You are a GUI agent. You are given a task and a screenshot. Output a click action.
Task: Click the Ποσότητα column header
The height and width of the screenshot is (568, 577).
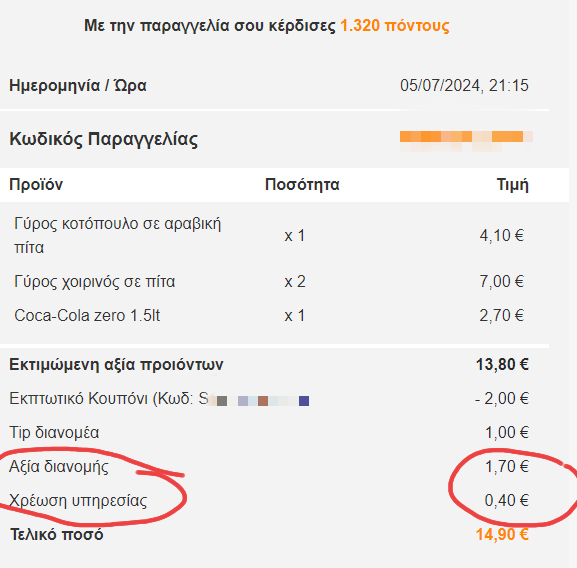tap(302, 184)
